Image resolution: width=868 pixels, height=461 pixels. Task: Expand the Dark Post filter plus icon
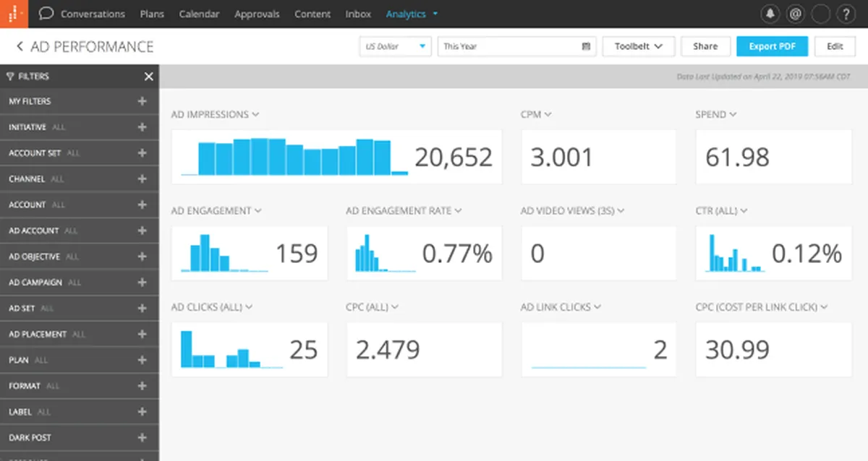[142, 438]
